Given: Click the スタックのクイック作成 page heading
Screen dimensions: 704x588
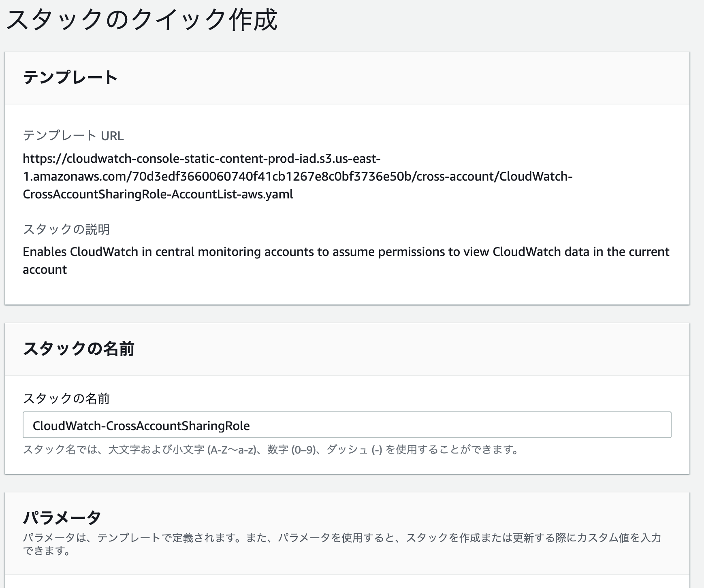Looking at the screenshot, I should pos(142,19).
